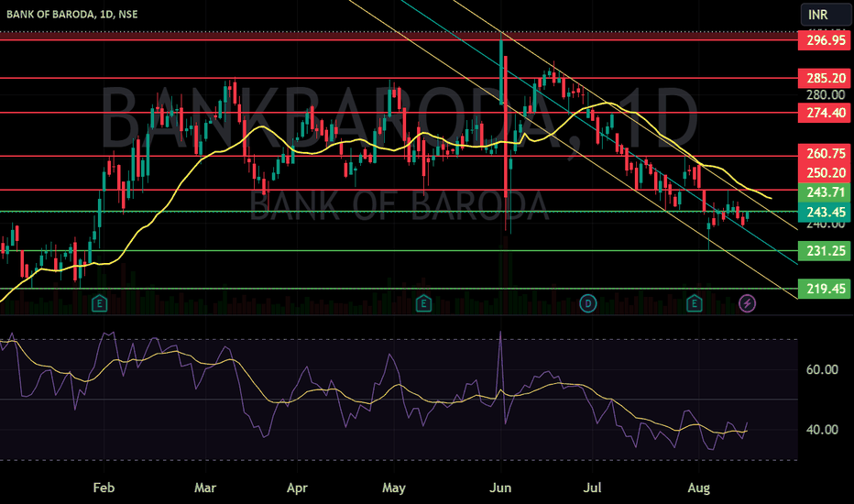Click the dividend D marker near July
The width and height of the screenshot is (854, 504).
587,303
